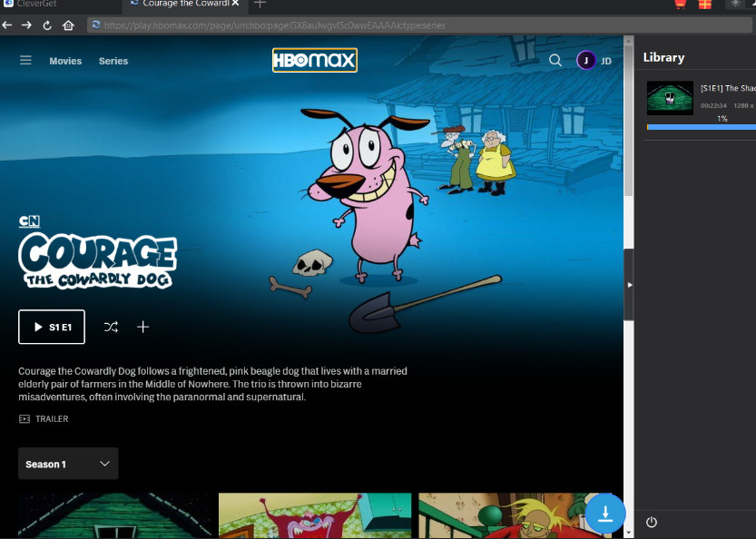Open a new browser tab
This screenshot has width=756, height=539.
(x=260, y=4)
